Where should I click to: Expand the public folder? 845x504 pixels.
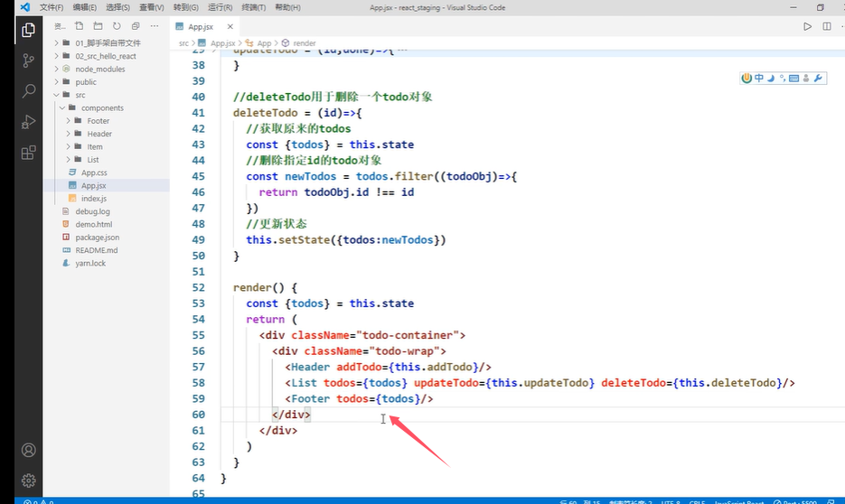(x=86, y=82)
